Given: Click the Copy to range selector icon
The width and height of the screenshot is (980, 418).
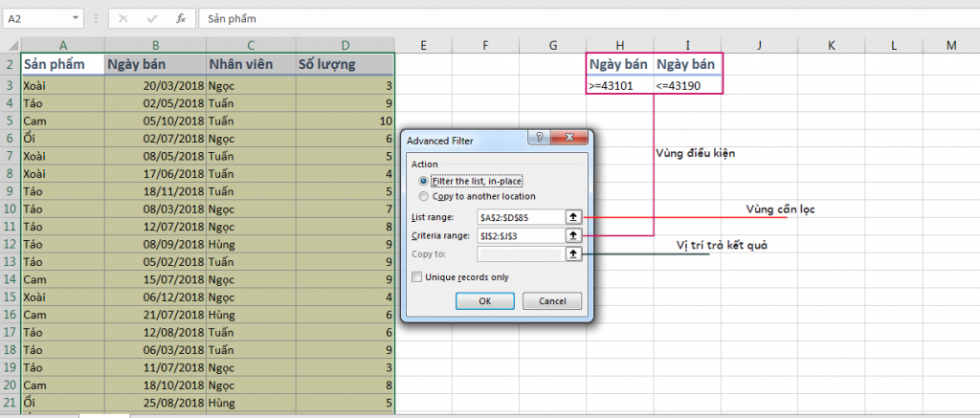Looking at the screenshot, I should tap(574, 254).
